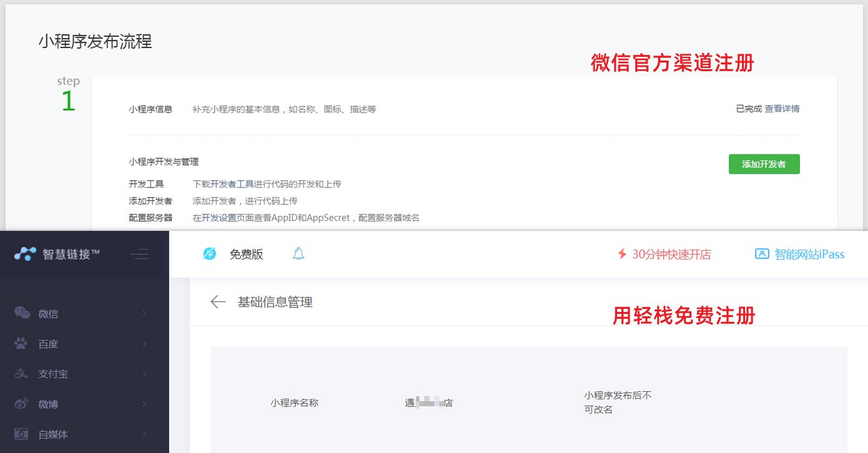868x453 pixels.
Task: Click the 配置服务器 row label
Action: coord(150,218)
